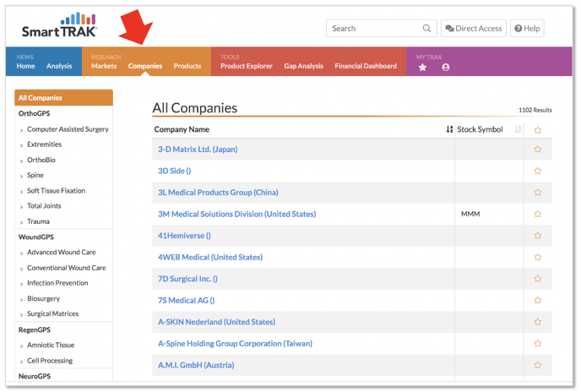Open 3-D Matrix Ltd. (Japan) link
Screen dimensions: 581x392
[x=198, y=149]
